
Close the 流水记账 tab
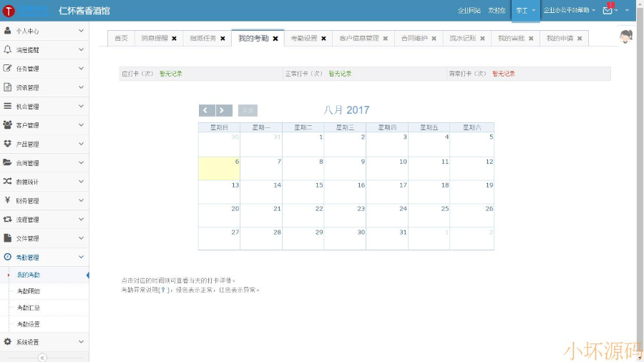point(482,39)
